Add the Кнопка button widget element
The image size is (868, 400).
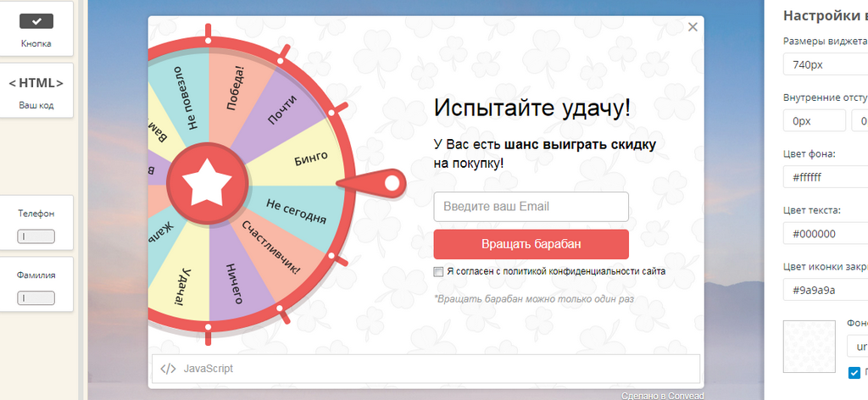[36, 29]
